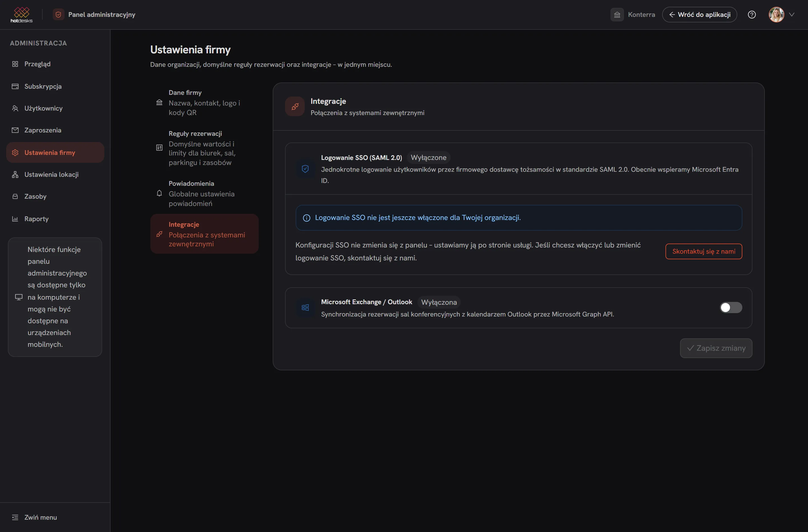Click the sliders icon beside Reguły rezerwacji
The height and width of the screenshot is (532, 808).
(159, 147)
